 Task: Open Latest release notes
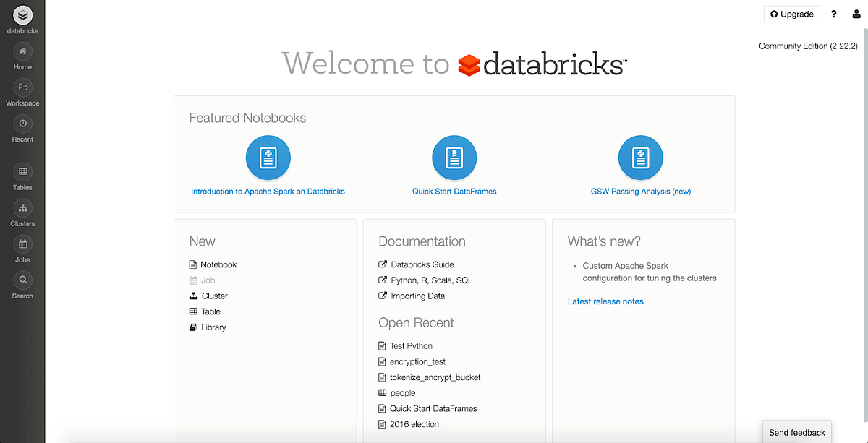click(605, 301)
